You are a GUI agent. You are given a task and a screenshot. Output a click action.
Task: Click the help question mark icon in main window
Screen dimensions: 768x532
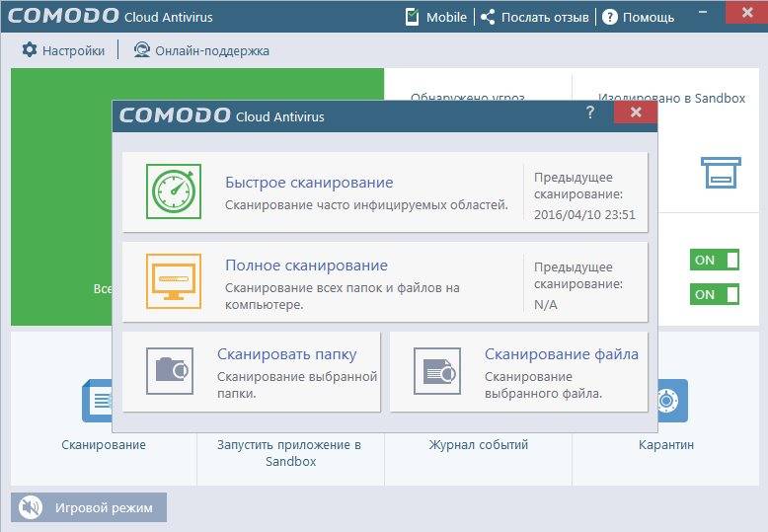609,17
